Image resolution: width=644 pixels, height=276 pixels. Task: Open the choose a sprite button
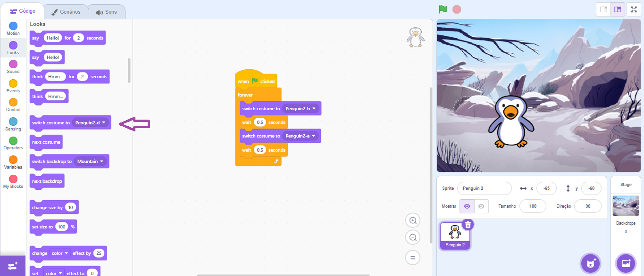[x=590, y=263]
